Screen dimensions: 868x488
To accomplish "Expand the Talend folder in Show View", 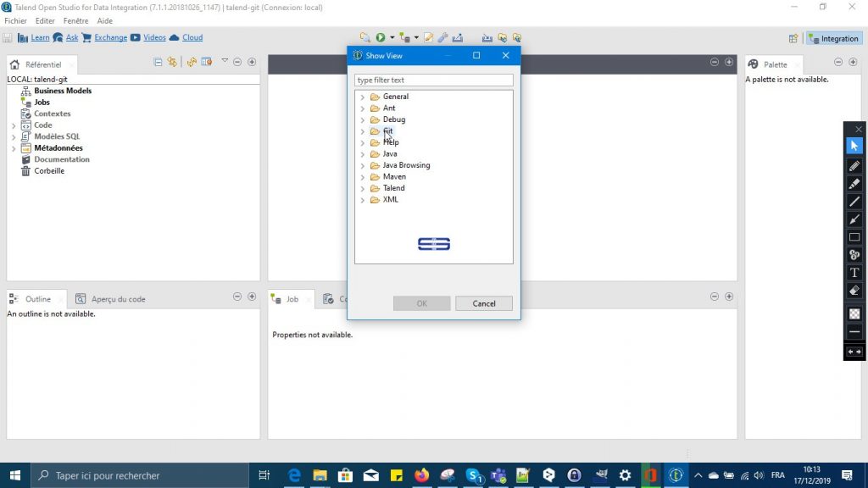I will click(x=363, y=188).
